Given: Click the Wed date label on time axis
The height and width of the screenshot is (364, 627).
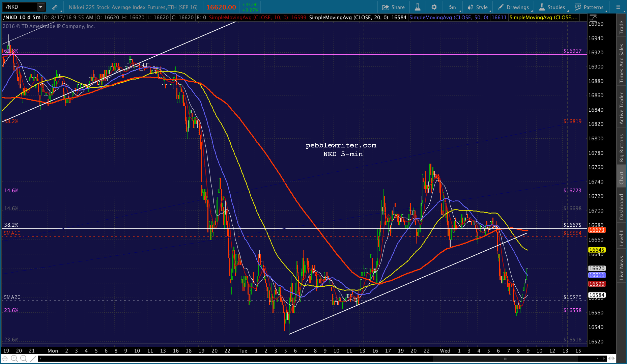Looking at the screenshot, I should point(445,351).
